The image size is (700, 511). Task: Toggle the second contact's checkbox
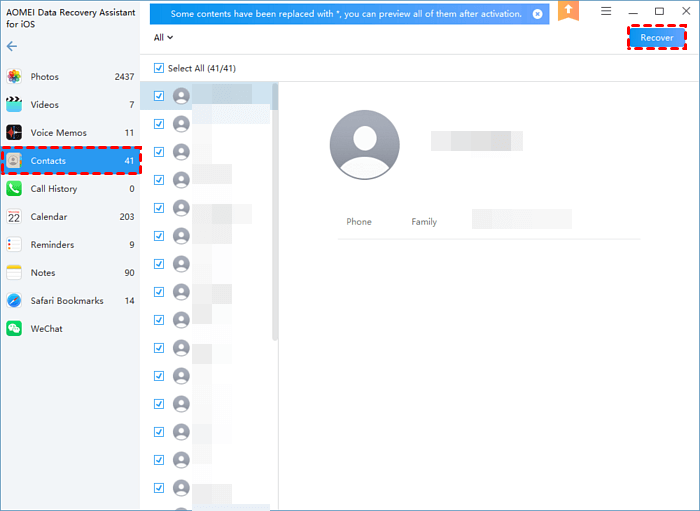pyautogui.click(x=159, y=124)
